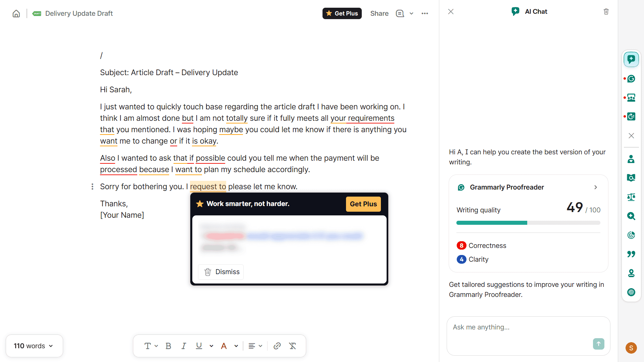Screen dimensions: 644x362
Task: Dismiss the suggestion in the popup
Action: 221,272
